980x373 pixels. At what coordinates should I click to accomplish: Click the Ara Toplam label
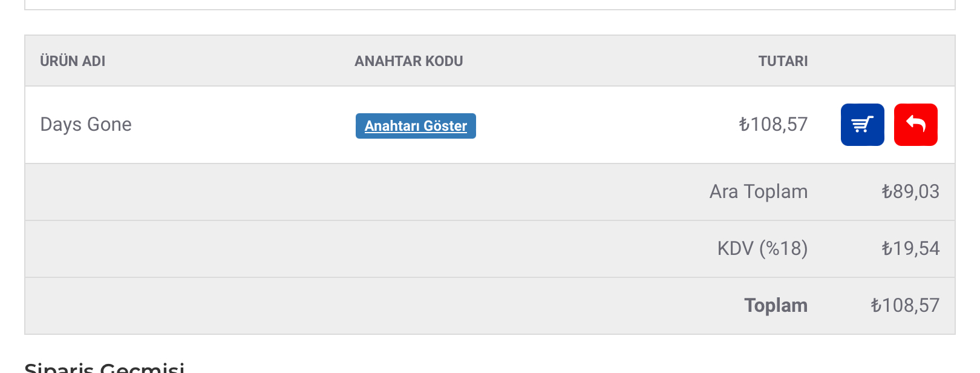[x=758, y=191]
